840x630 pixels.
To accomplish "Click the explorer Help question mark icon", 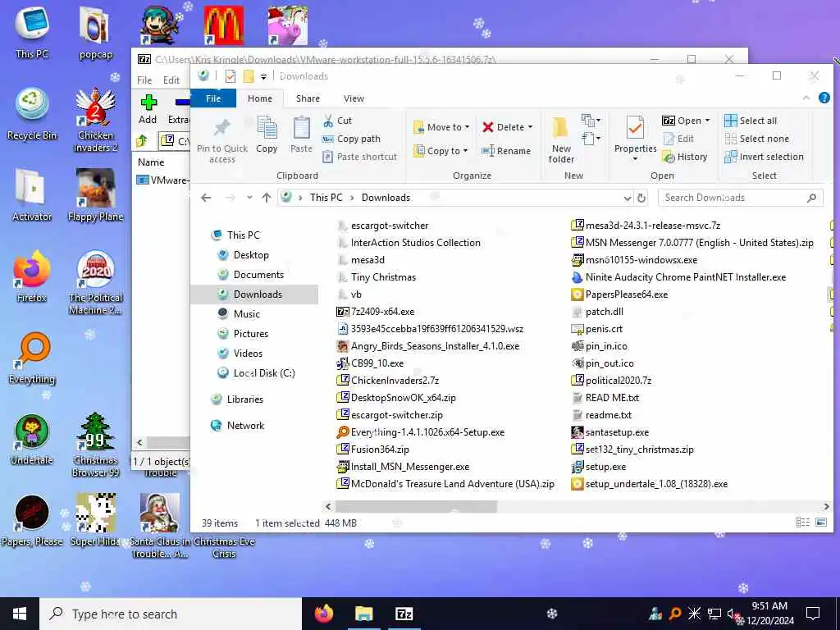I will point(824,98).
